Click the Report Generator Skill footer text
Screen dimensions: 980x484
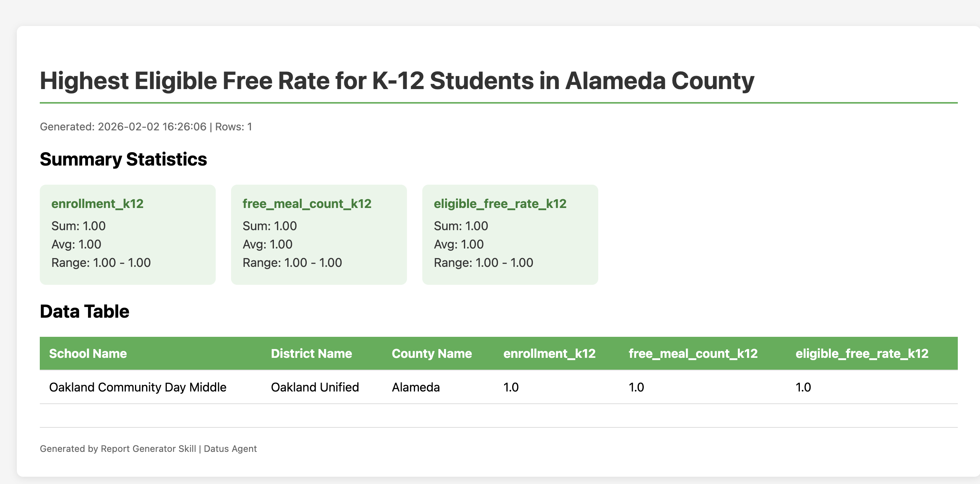pyautogui.click(x=148, y=449)
